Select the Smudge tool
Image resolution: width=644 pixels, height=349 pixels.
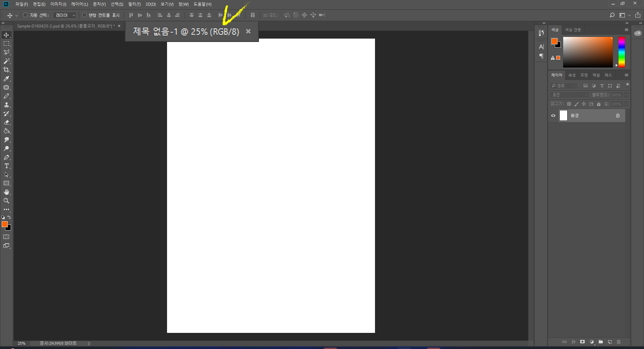pos(6,140)
